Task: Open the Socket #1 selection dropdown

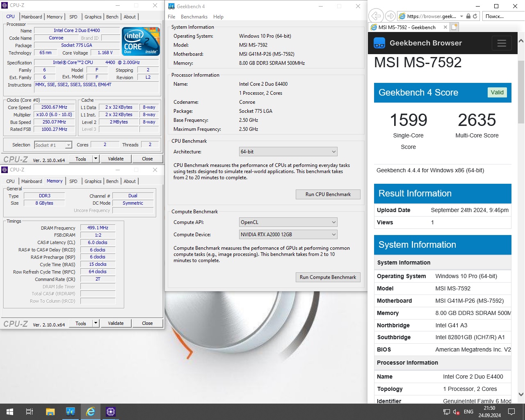Action: 53,145
